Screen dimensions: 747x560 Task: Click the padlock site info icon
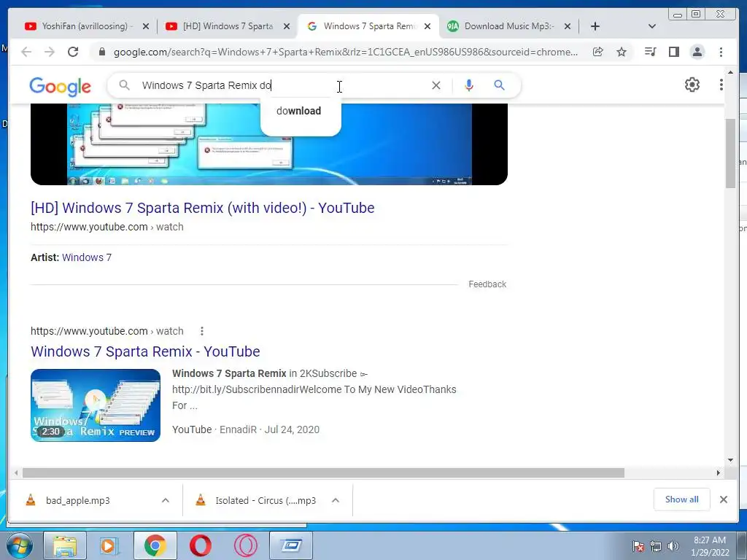(x=101, y=52)
